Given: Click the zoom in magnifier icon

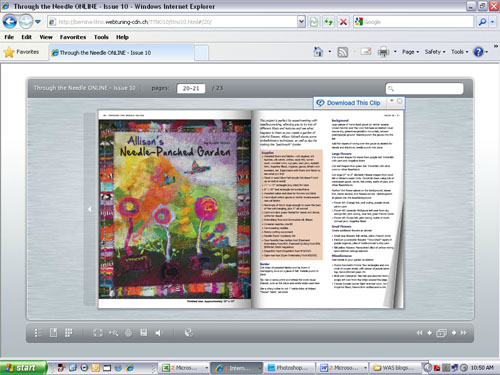Looking at the screenshot, I should pyautogui.click(x=113, y=333).
